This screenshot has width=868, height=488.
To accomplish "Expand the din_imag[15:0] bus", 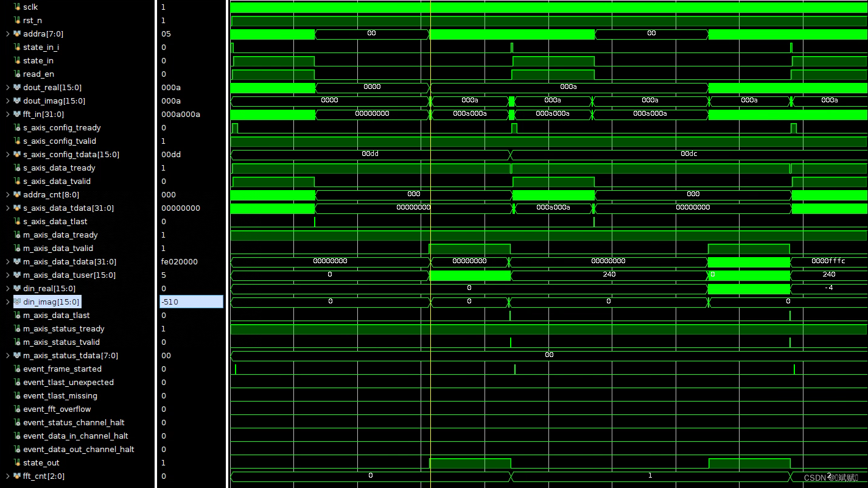I will [7, 302].
